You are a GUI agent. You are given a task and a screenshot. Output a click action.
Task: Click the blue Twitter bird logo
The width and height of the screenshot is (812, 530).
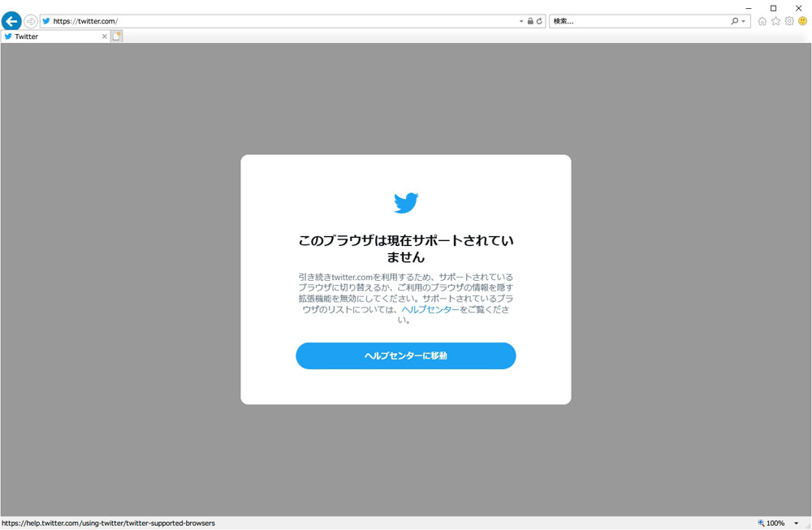tap(406, 203)
